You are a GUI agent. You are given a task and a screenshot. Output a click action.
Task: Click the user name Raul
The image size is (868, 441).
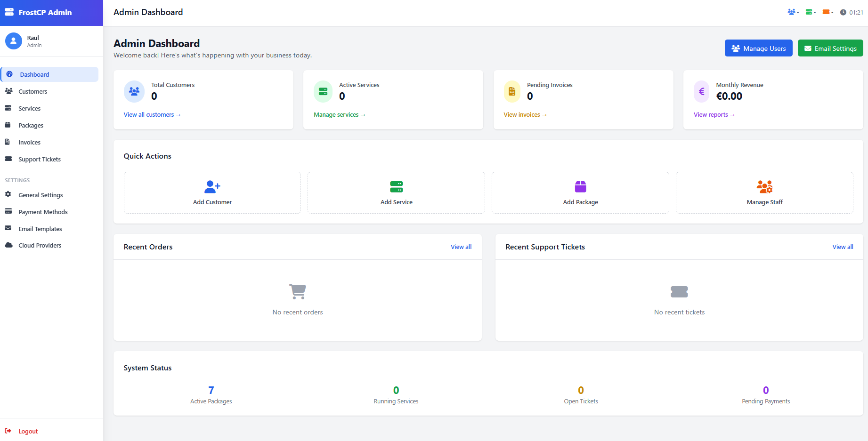33,38
